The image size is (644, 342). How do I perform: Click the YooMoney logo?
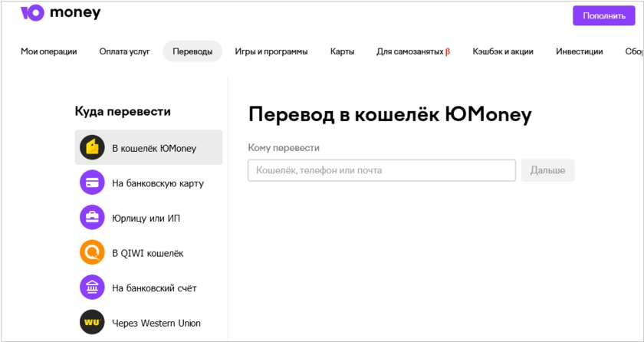point(61,13)
